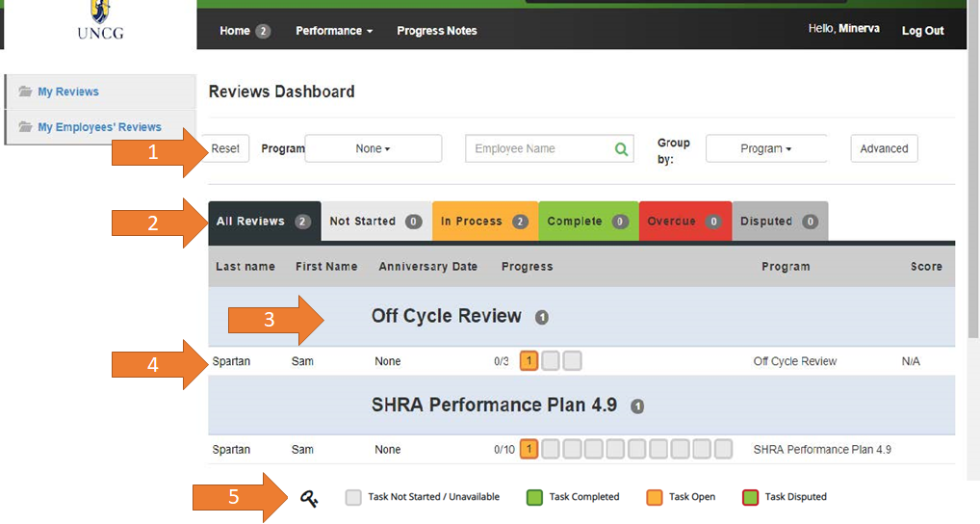Click the Advanced button

(884, 149)
